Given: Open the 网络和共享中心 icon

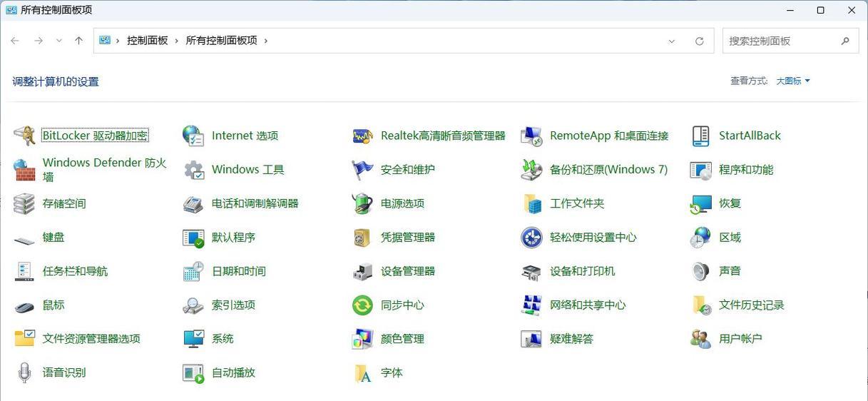Looking at the screenshot, I should coord(531,305).
